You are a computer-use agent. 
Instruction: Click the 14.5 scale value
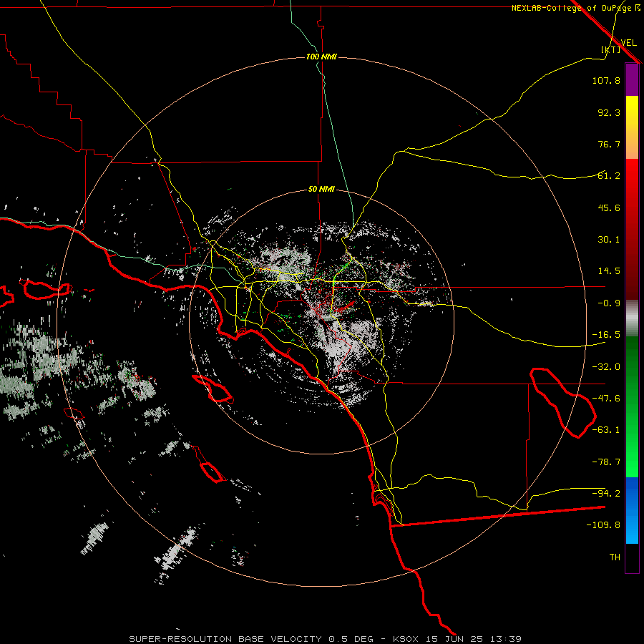(609, 271)
